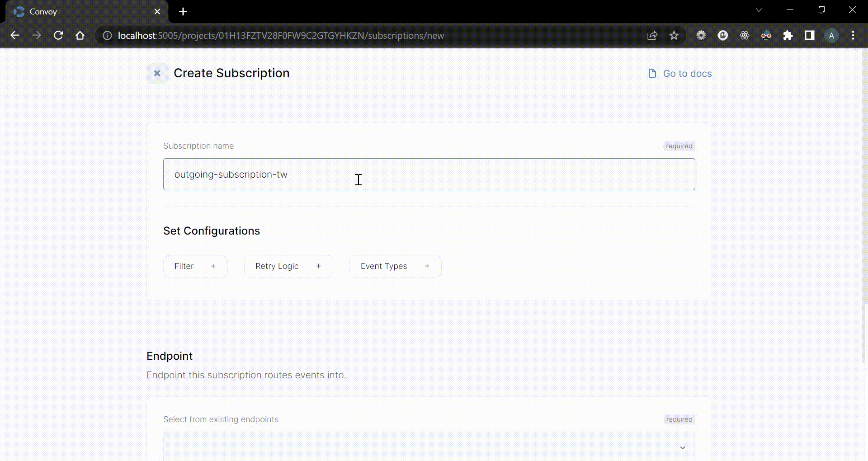The height and width of the screenshot is (461, 868).
Task: Click the Subscription name input field
Action: tap(429, 174)
